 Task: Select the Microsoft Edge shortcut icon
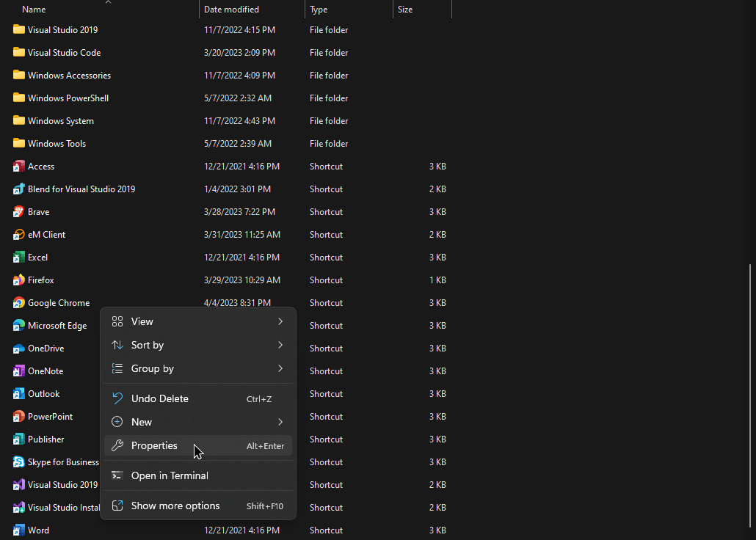click(x=19, y=325)
